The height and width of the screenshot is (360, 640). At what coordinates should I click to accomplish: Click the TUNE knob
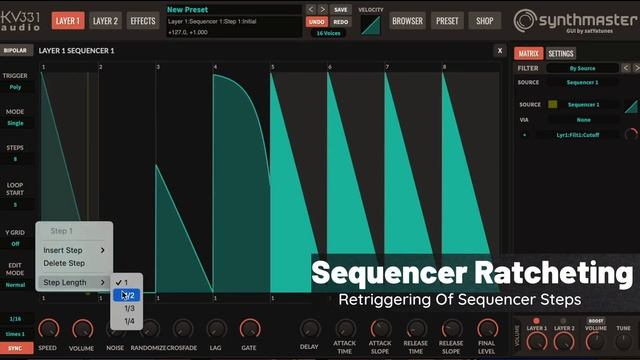[x=623, y=341]
